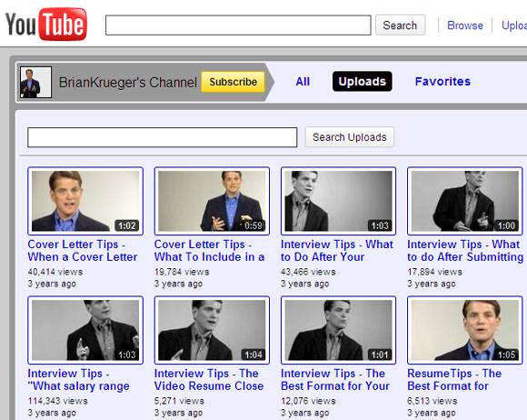Open thumbnail of 1:00 interview tips video
The image size is (527, 420).
click(x=465, y=201)
